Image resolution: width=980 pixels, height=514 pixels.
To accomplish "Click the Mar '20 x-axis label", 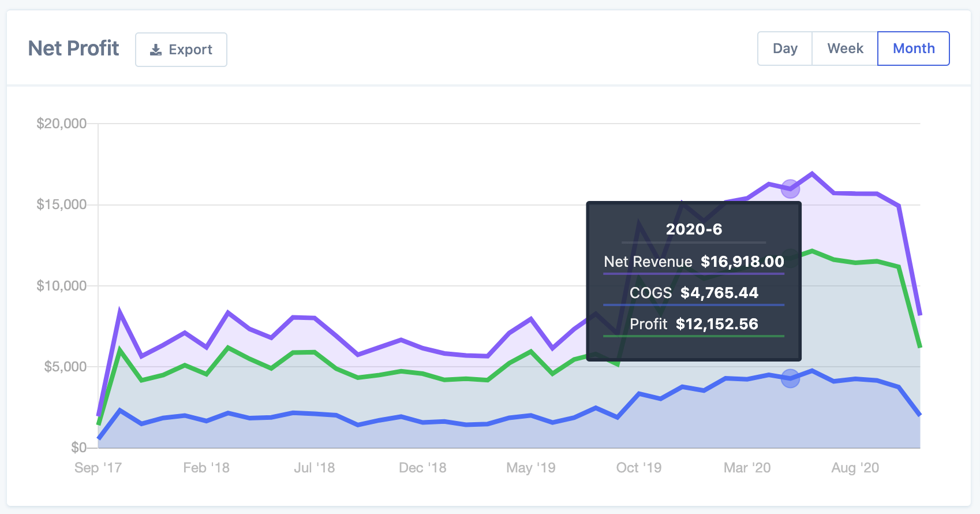I will [747, 468].
